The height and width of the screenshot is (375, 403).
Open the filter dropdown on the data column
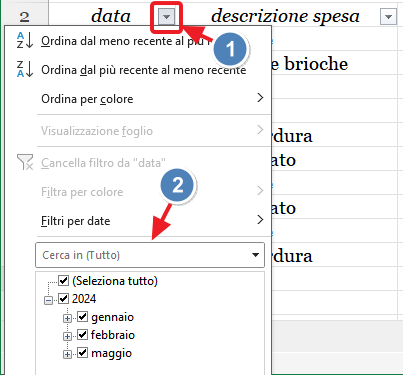coord(166,16)
